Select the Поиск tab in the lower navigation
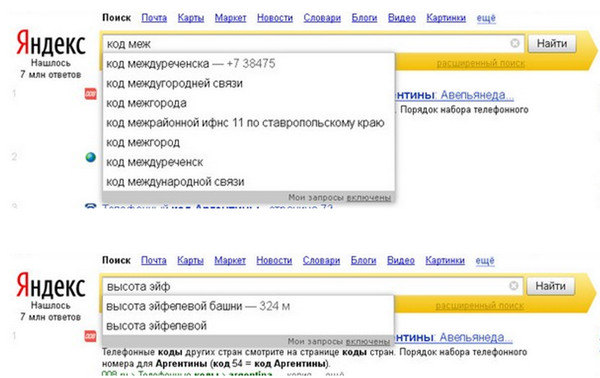The width and height of the screenshot is (600, 378). click(116, 260)
